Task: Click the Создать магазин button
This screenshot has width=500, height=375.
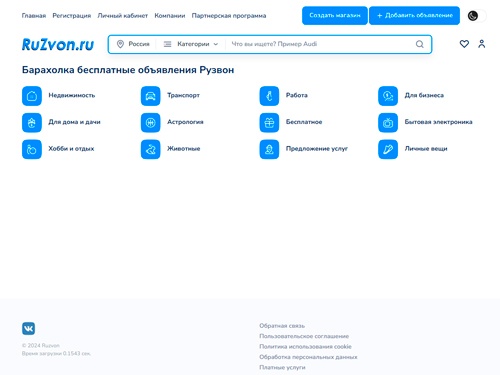Action: pos(335,15)
